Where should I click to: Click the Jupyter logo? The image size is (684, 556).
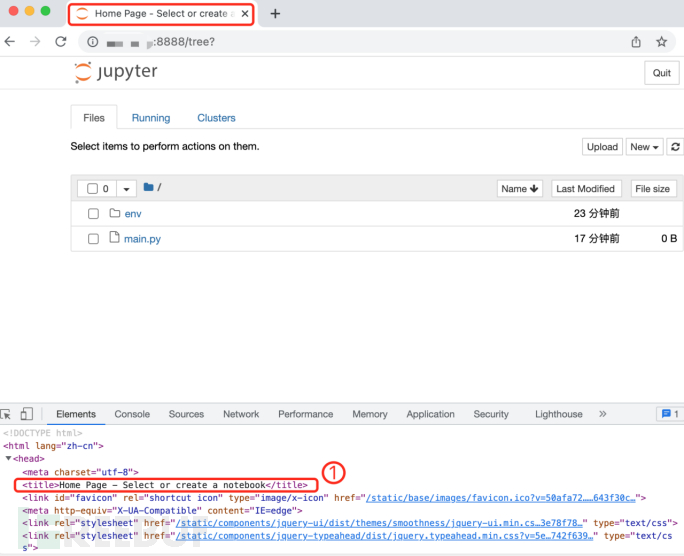pyautogui.click(x=115, y=72)
